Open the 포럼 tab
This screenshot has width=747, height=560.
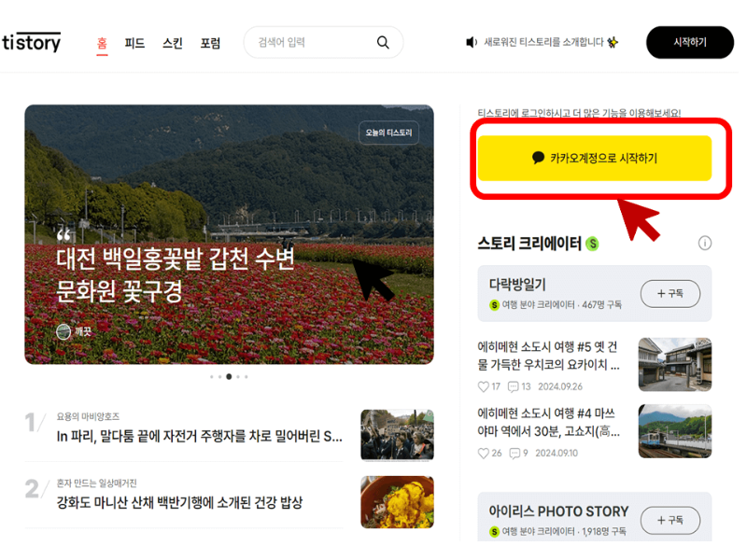(210, 43)
